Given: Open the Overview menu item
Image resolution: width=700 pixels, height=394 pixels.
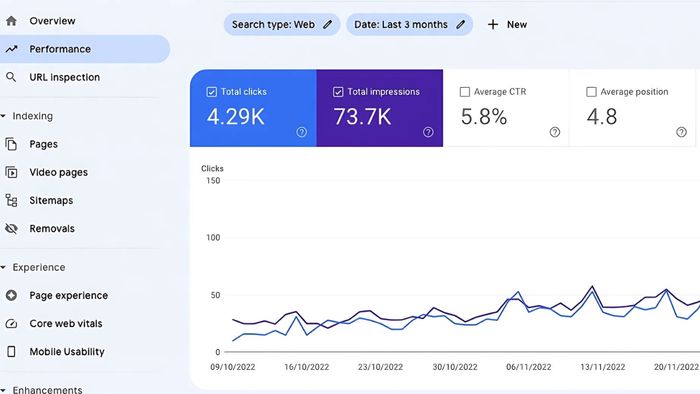Looking at the screenshot, I should [52, 21].
